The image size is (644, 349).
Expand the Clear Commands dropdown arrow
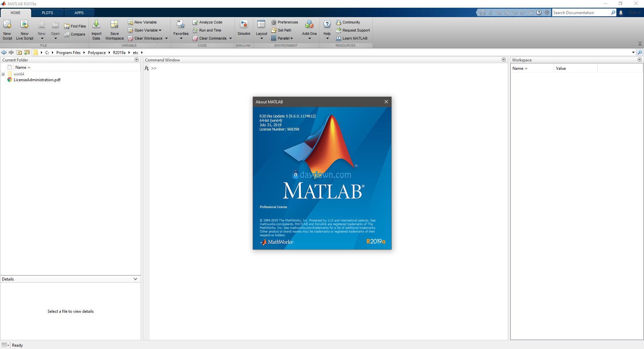tap(231, 38)
